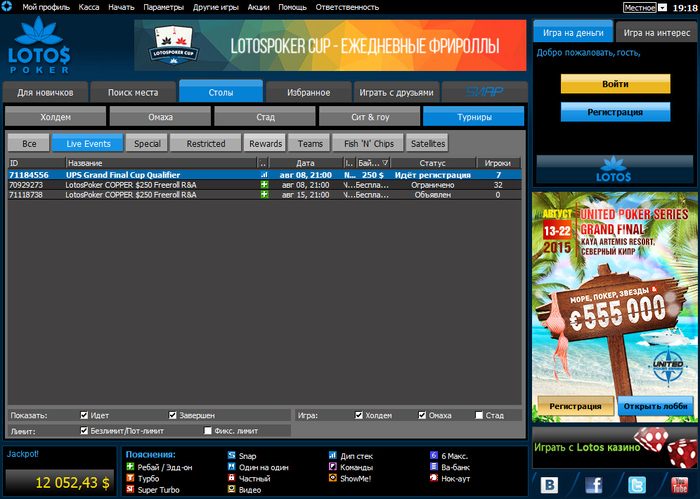700x499 pixels.
Task: Click the Турбо legend icon
Action: click(130, 478)
